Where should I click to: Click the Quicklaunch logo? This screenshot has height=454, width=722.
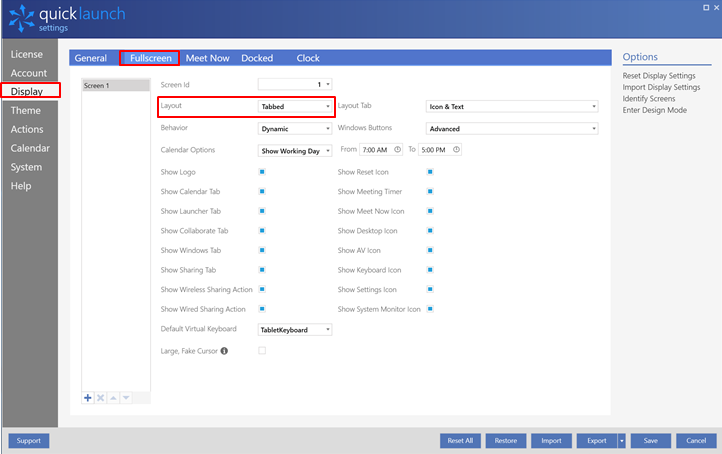coord(67,18)
